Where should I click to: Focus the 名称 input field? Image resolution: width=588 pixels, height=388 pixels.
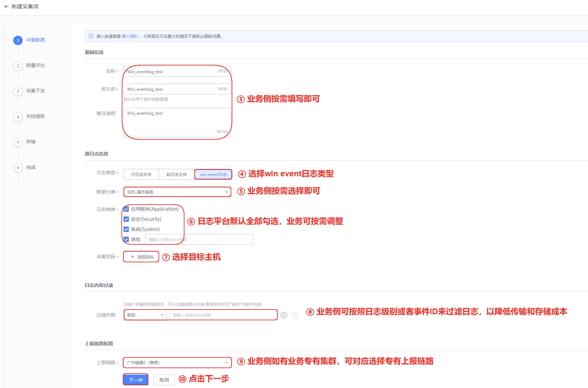pos(177,72)
